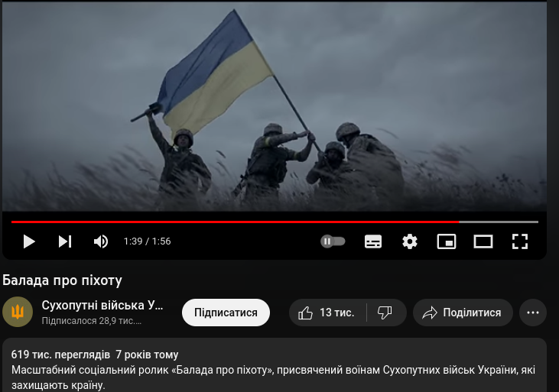Skip to the next video
The height and width of the screenshot is (392, 559).
65,241
